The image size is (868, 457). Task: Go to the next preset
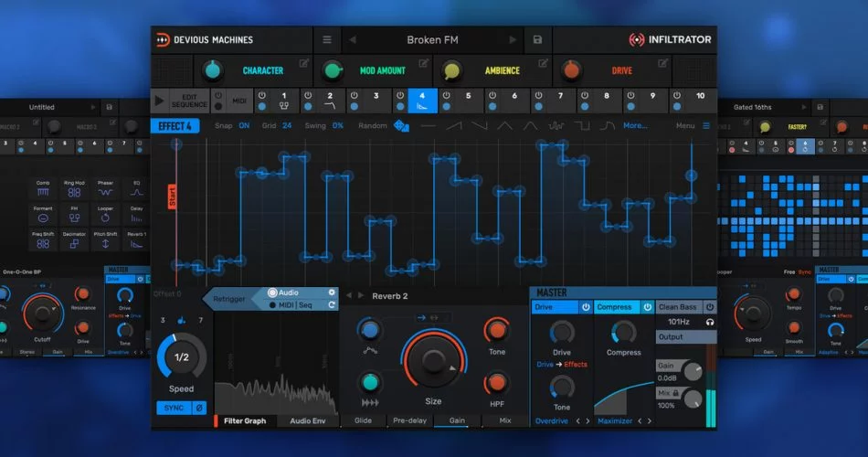click(x=513, y=40)
